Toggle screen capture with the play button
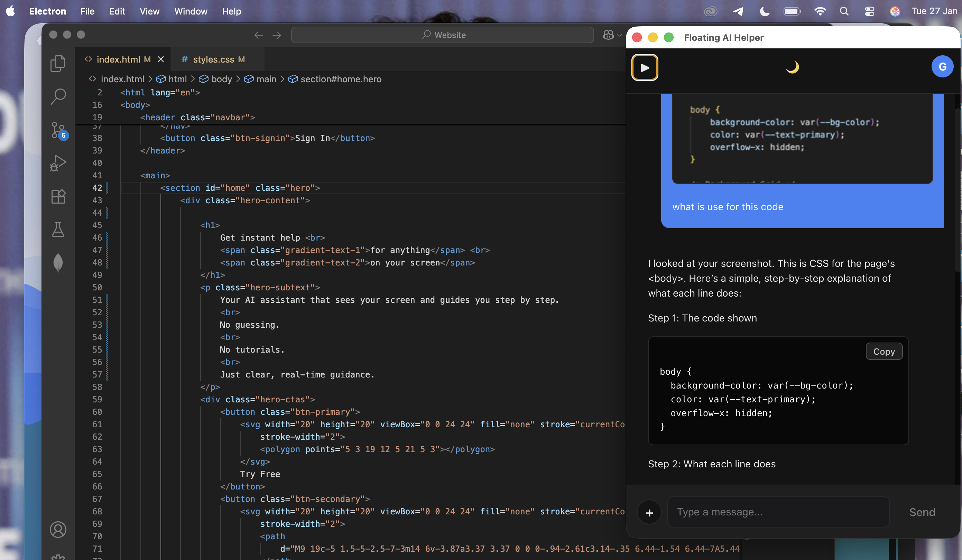The image size is (962, 560). [645, 67]
